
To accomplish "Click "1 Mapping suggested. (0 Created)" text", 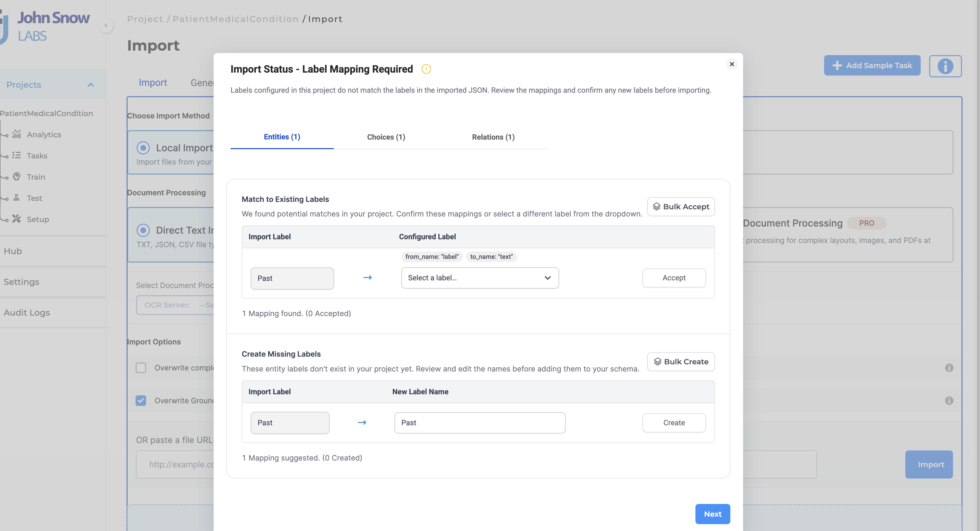I will (x=302, y=458).
